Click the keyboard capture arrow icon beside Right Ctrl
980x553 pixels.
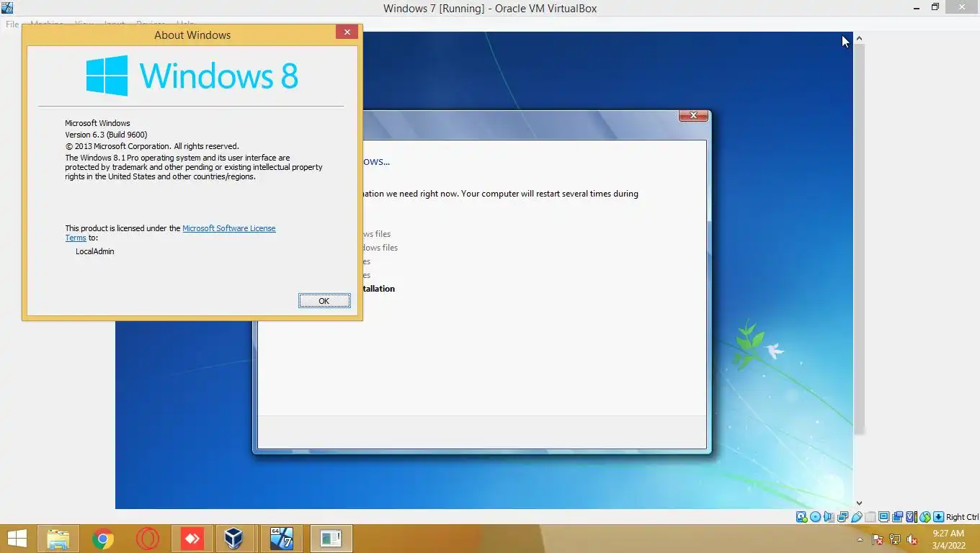938,517
